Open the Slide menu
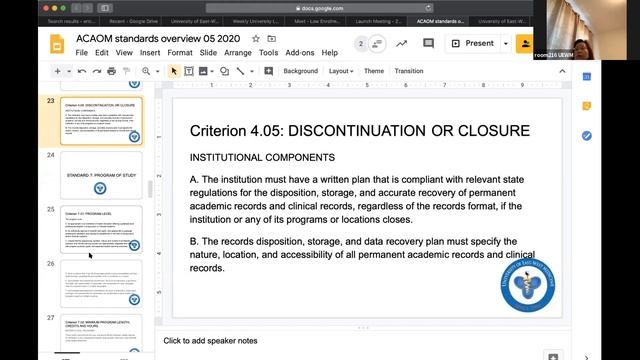Image resolution: width=640 pixels, height=360 pixels. 208,53
